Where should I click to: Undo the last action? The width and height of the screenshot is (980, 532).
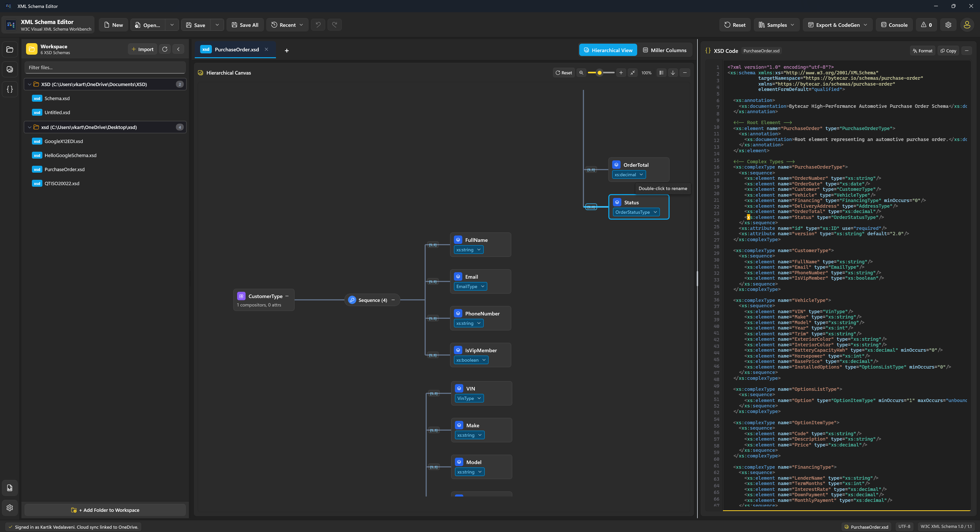[318, 25]
